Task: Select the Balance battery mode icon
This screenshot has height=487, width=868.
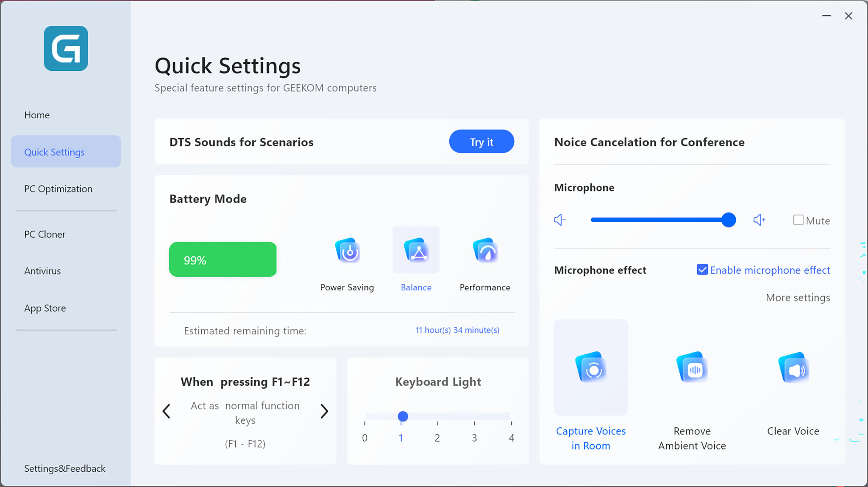Action: 416,250
